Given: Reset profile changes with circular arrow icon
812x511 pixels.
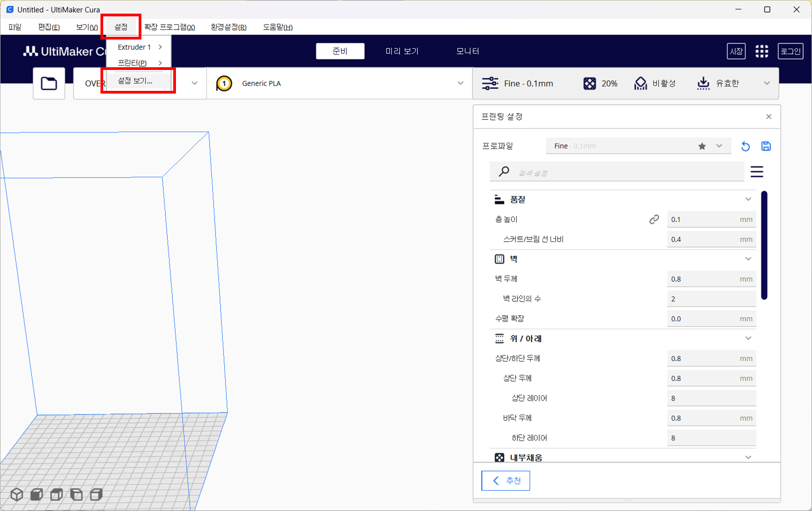Looking at the screenshot, I should [x=745, y=146].
